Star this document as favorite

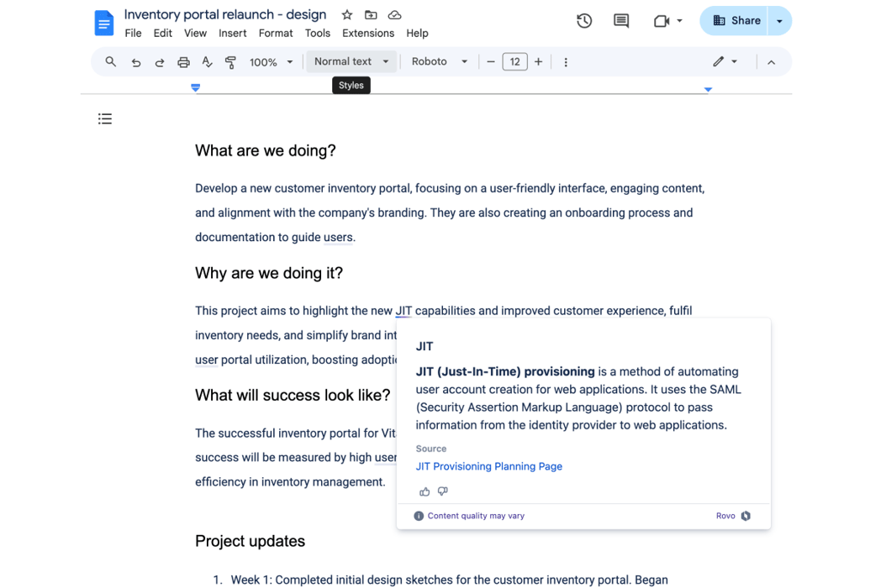click(x=347, y=15)
